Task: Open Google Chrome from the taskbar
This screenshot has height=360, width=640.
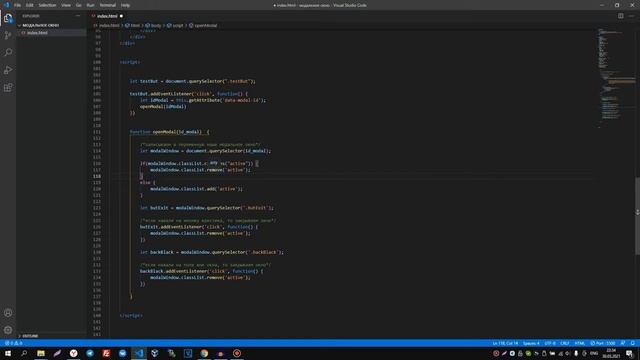Action: (x=204, y=353)
